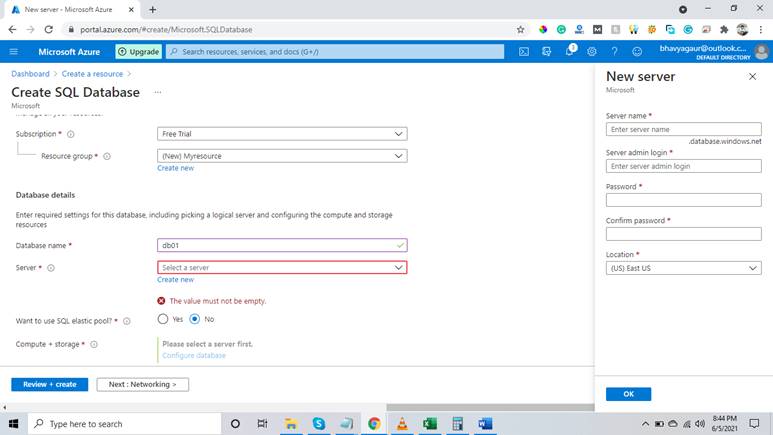The height and width of the screenshot is (435, 773).
Task: Bookmark this page with the star icon
Action: tap(521, 30)
